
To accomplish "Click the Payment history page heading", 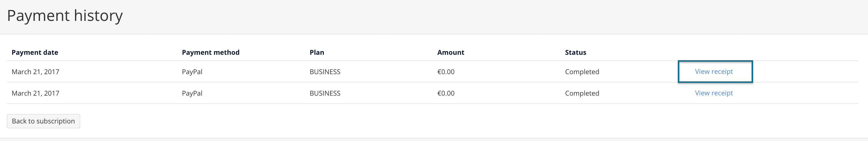I will click(65, 16).
